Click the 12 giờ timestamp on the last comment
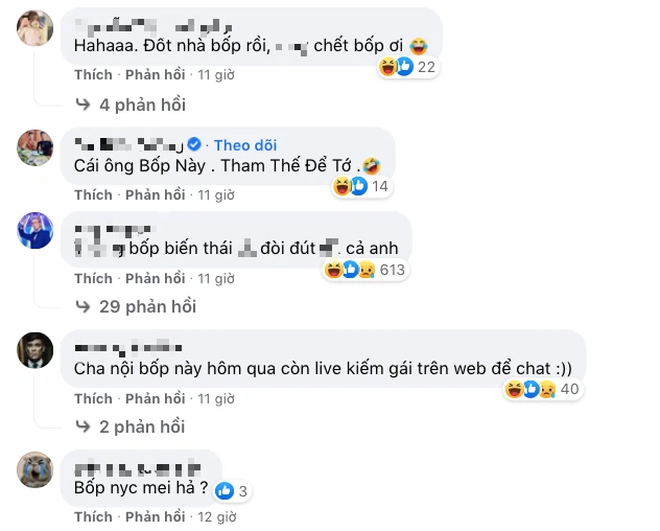This screenshot has height=531, width=660. pos(217,517)
